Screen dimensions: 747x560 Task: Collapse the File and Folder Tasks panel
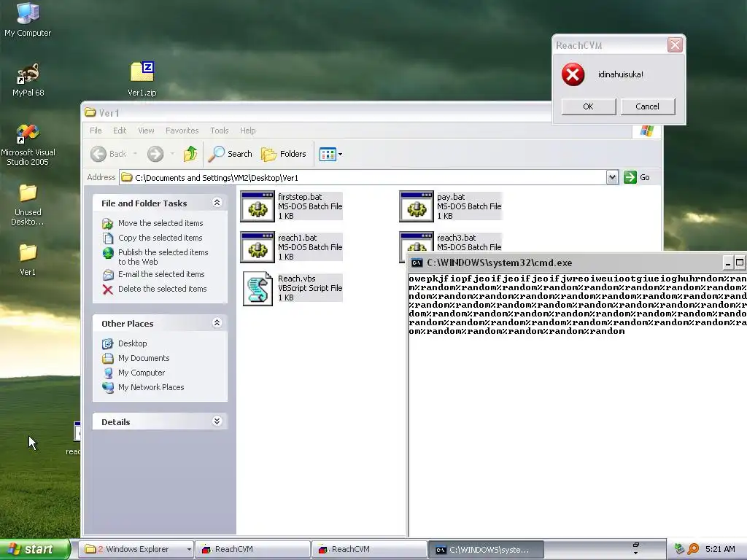coord(217,203)
